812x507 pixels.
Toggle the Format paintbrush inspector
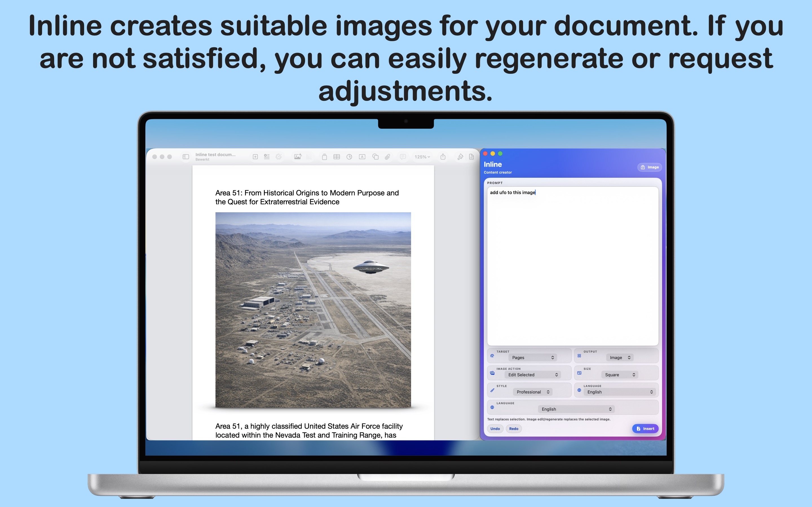coord(460,157)
